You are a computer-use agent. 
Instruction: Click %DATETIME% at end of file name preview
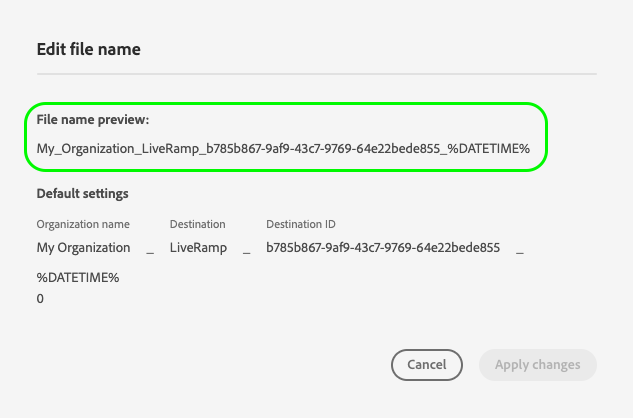[487, 150]
